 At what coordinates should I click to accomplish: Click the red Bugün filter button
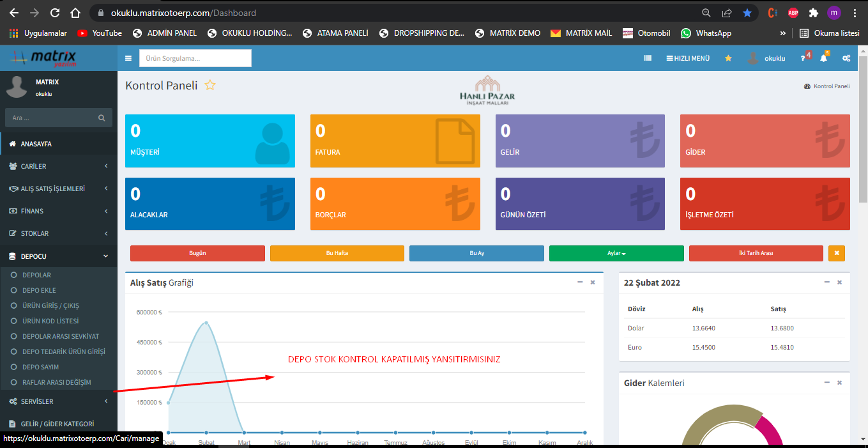click(x=197, y=253)
